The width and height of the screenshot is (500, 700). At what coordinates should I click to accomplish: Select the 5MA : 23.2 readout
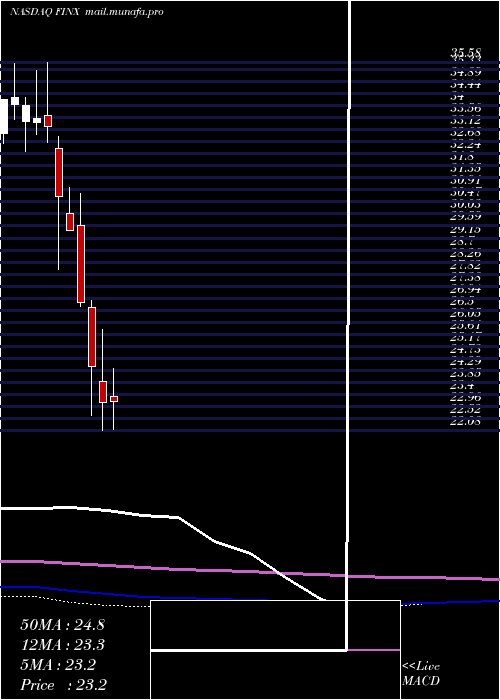coord(58,665)
